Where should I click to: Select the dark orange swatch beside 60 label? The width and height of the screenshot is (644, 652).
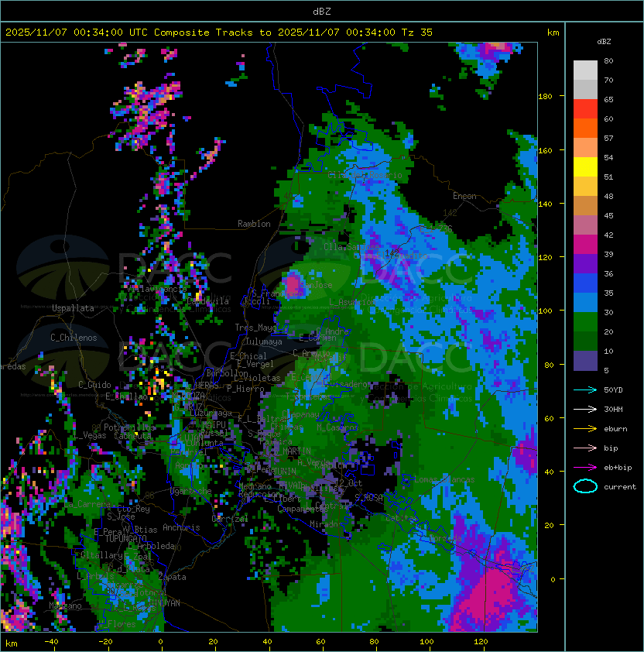tap(585, 129)
